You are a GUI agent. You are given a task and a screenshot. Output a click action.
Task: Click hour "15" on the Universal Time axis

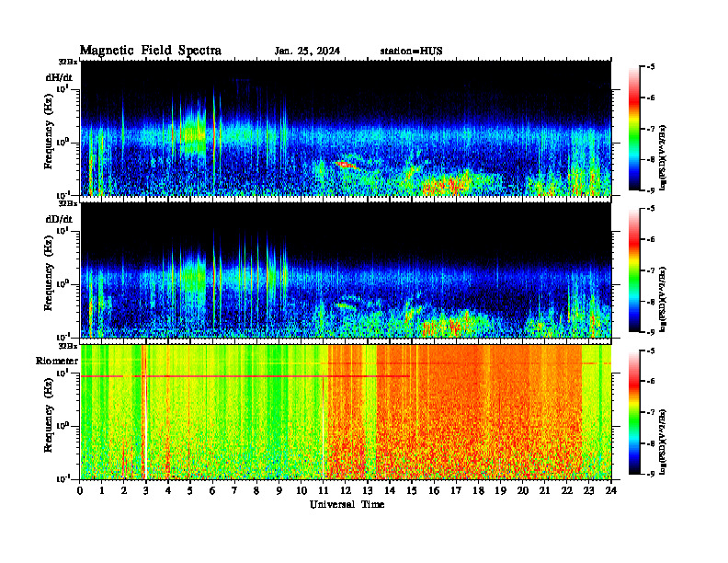pos(412,490)
